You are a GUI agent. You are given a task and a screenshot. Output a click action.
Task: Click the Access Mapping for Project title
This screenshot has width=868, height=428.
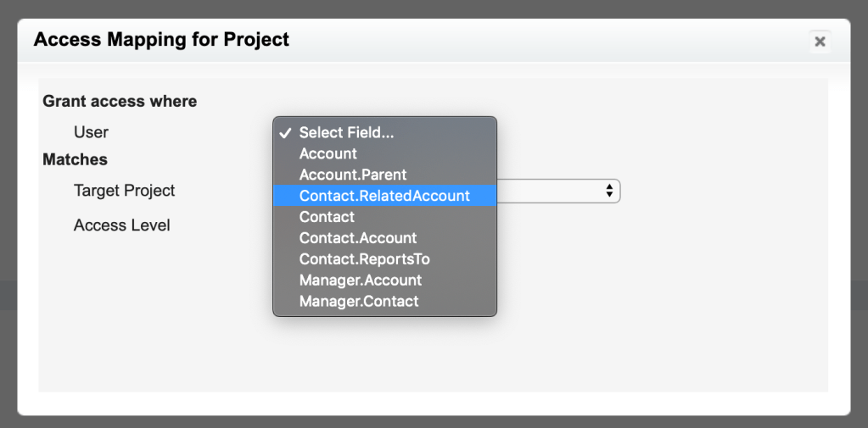(x=161, y=40)
